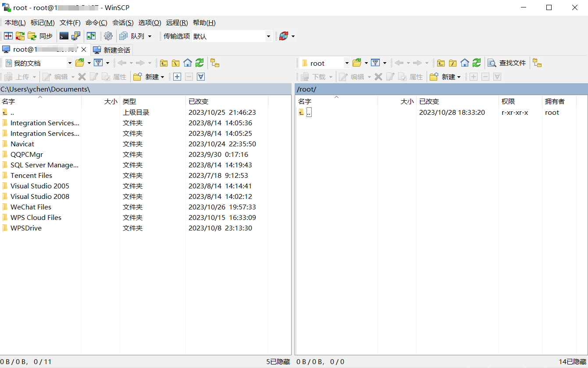Go to parent directory in local panel

(x=164, y=63)
